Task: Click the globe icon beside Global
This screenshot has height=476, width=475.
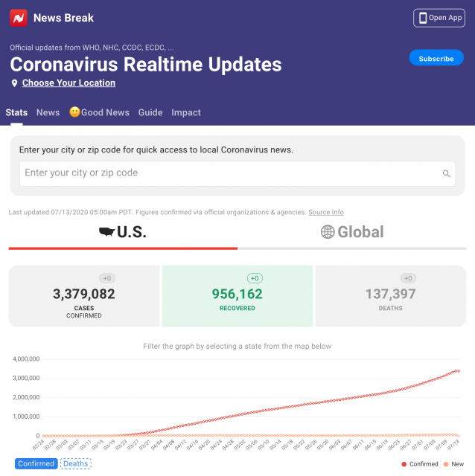Action: (328, 232)
